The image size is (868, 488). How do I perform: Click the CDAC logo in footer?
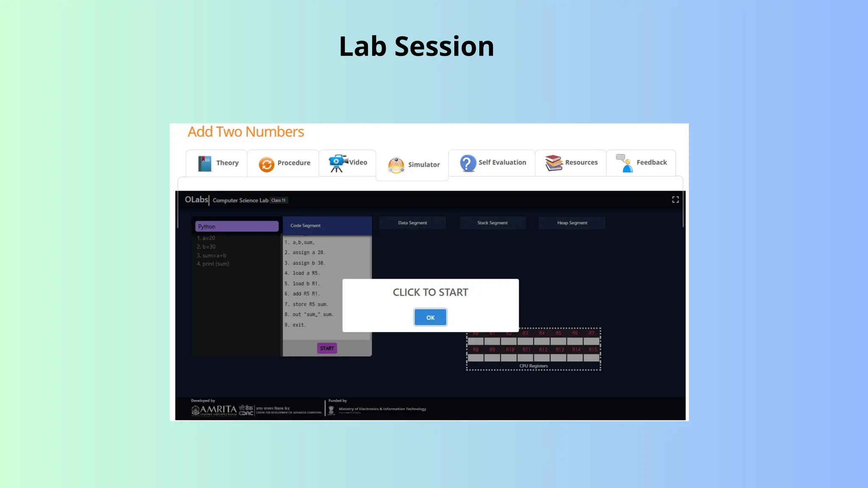(246, 410)
